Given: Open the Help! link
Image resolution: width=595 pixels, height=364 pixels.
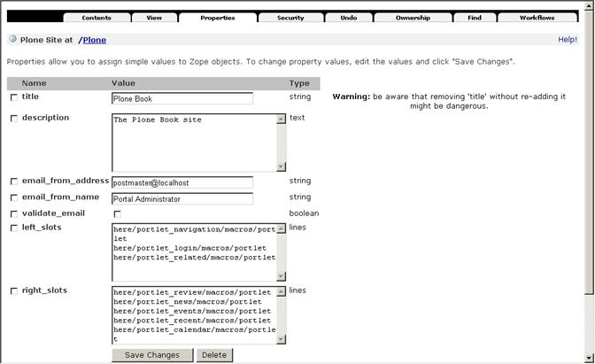Looking at the screenshot, I should pyautogui.click(x=568, y=40).
